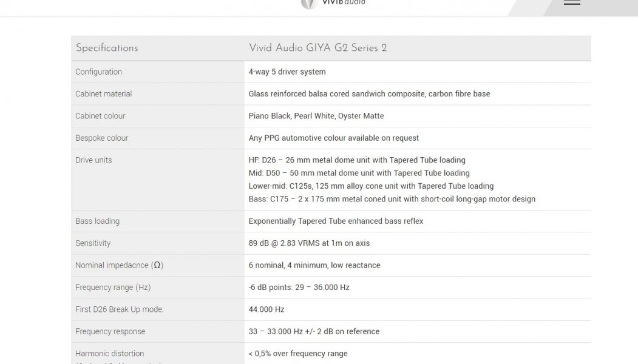Click the 'Drive units' label
The width and height of the screenshot is (638, 364).
[93, 160]
